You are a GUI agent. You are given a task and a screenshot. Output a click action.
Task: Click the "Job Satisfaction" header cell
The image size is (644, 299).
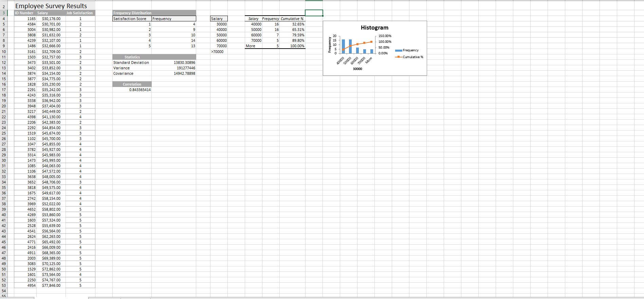pyautogui.click(x=80, y=13)
